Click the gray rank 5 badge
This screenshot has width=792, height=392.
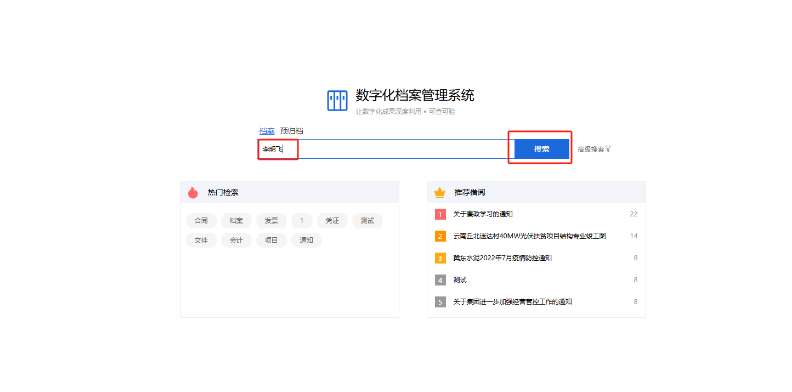tap(440, 302)
